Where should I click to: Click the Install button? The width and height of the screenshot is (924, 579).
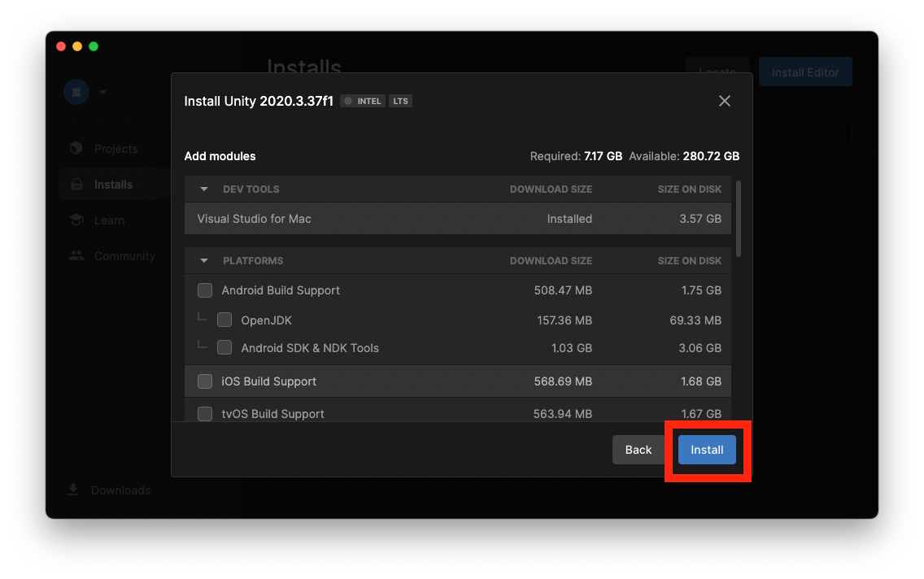pos(707,450)
